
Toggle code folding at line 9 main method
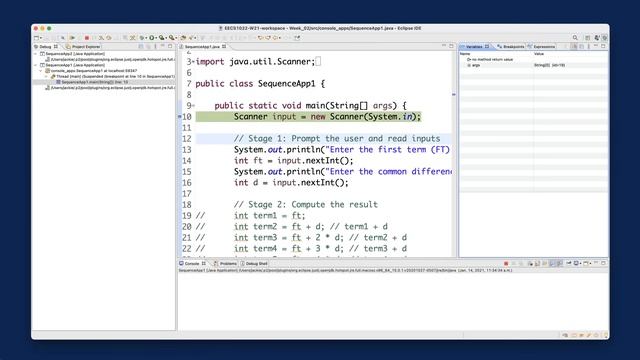[193, 106]
